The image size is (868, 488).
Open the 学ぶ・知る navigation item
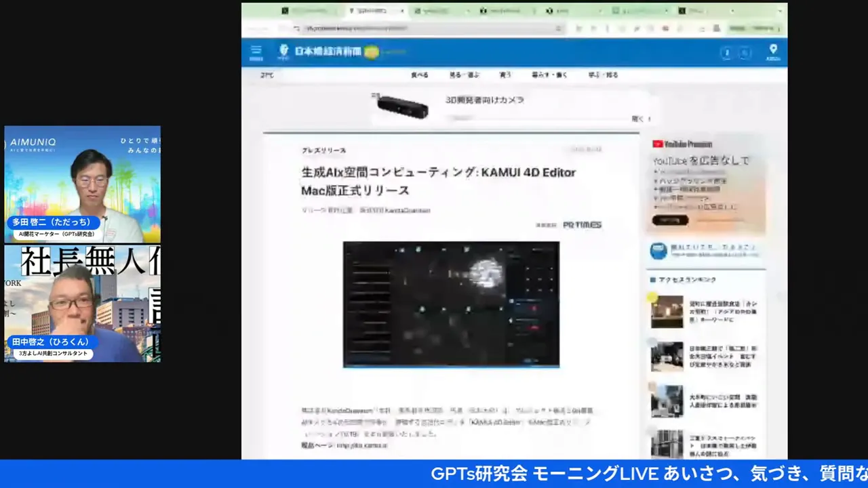[x=604, y=75]
